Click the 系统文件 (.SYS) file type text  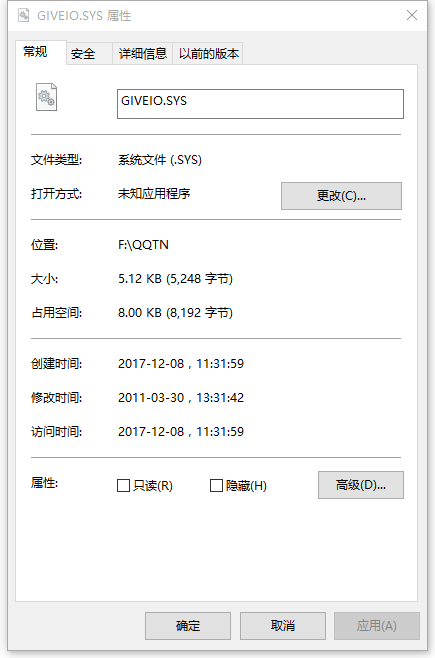click(x=160, y=159)
